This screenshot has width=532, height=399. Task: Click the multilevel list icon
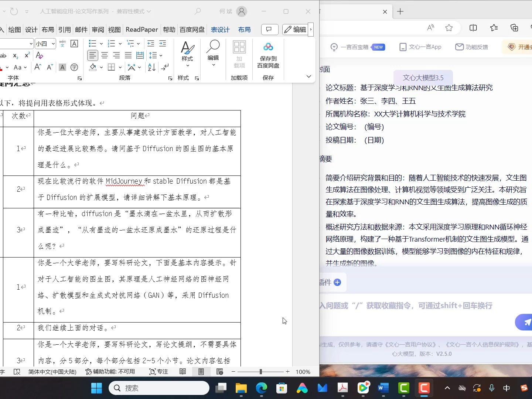(x=130, y=44)
